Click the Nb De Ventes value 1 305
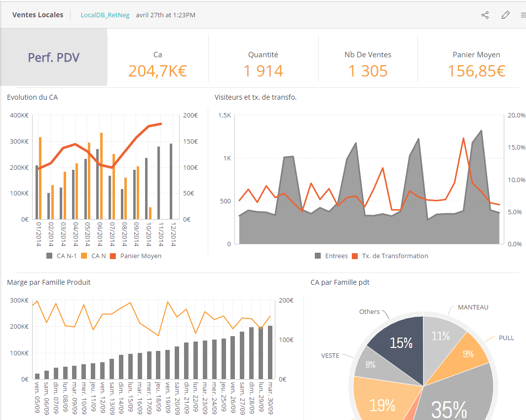 point(368,71)
